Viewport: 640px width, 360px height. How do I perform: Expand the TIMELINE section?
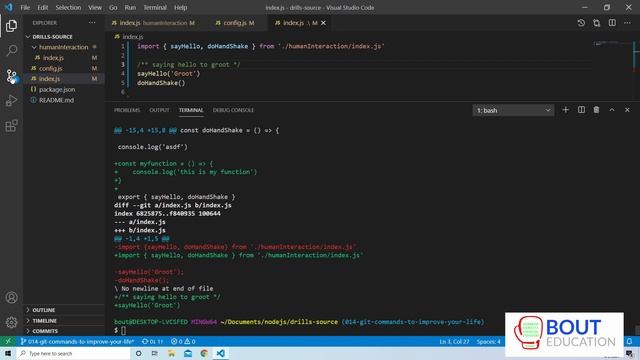click(44, 321)
